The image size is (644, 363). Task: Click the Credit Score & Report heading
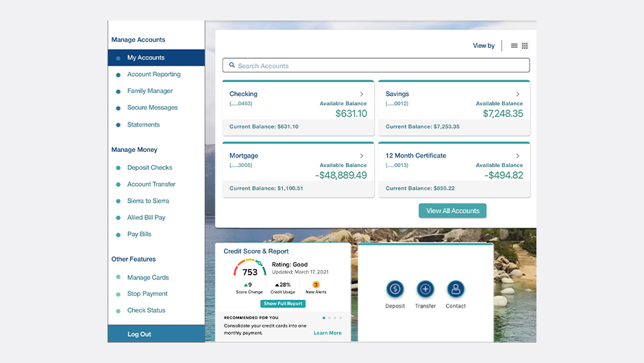256,251
